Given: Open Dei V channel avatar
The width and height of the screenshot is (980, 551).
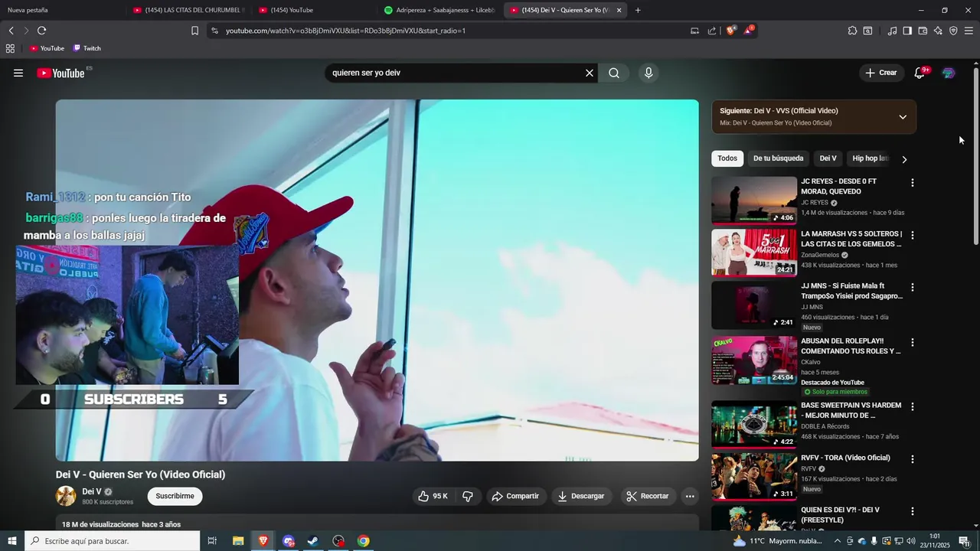Looking at the screenshot, I should point(66,496).
